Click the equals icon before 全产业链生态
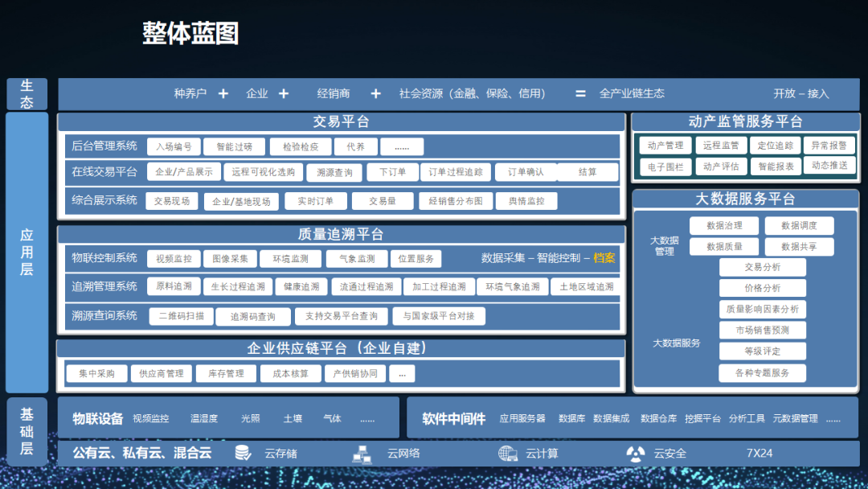 (579, 92)
